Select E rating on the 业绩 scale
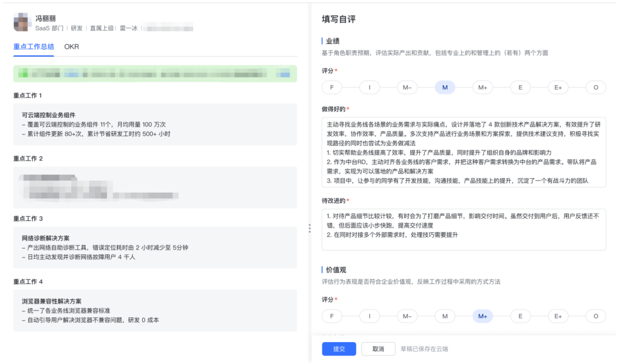The height and width of the screenshot is (364, 621). tap(520, 87)
